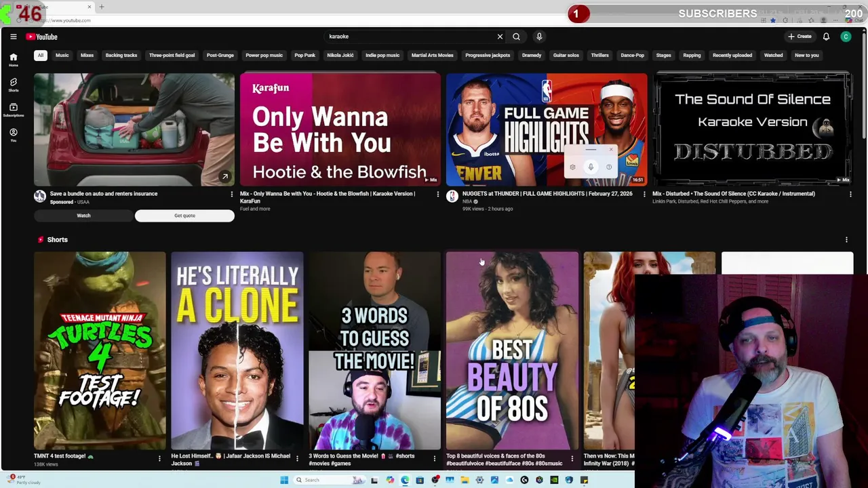This screenshot has width=868, height=488.
Task: Open Only Wanna Be With You karaoke thumbnail
Action: point(340,129)
